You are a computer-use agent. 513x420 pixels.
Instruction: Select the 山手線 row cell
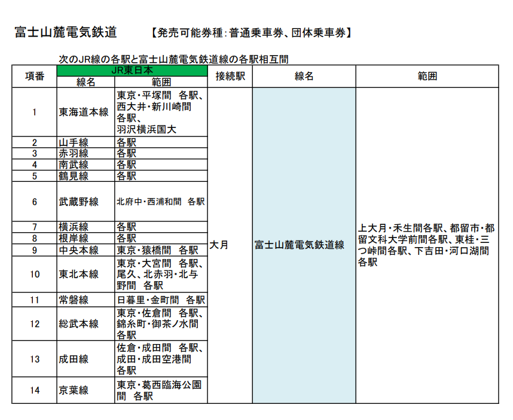(x=85, y=142)
